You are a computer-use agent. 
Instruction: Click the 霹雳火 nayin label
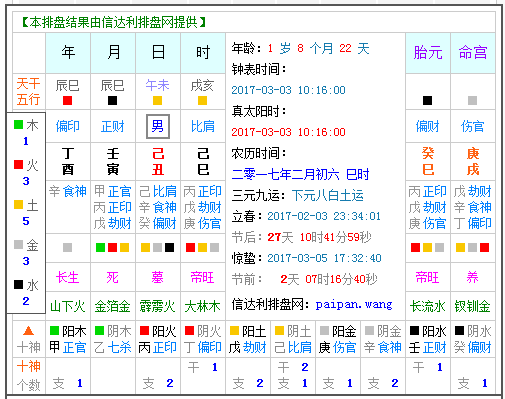click(x=157, y=306)
